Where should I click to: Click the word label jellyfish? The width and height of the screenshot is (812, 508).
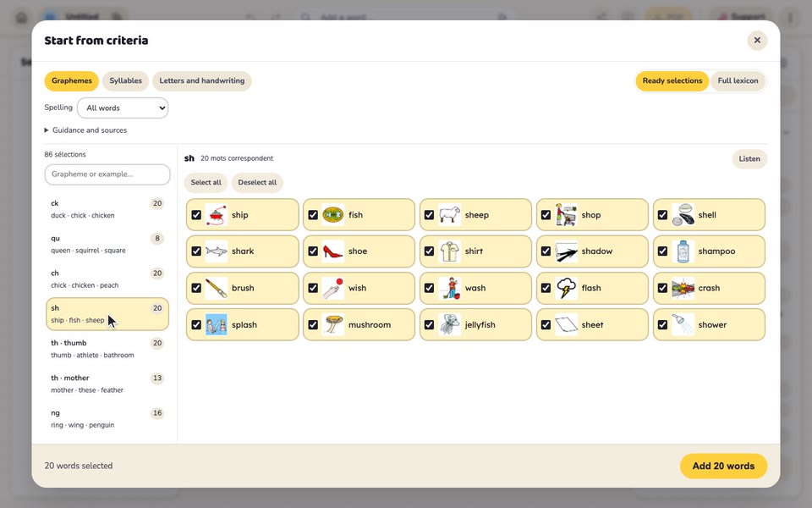click(480, 325)
